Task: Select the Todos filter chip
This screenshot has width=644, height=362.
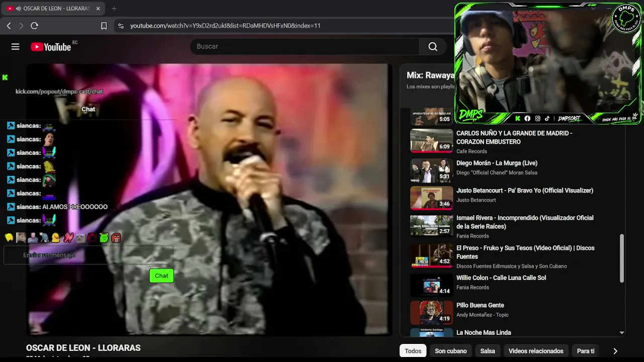Action: click(413, 351)
